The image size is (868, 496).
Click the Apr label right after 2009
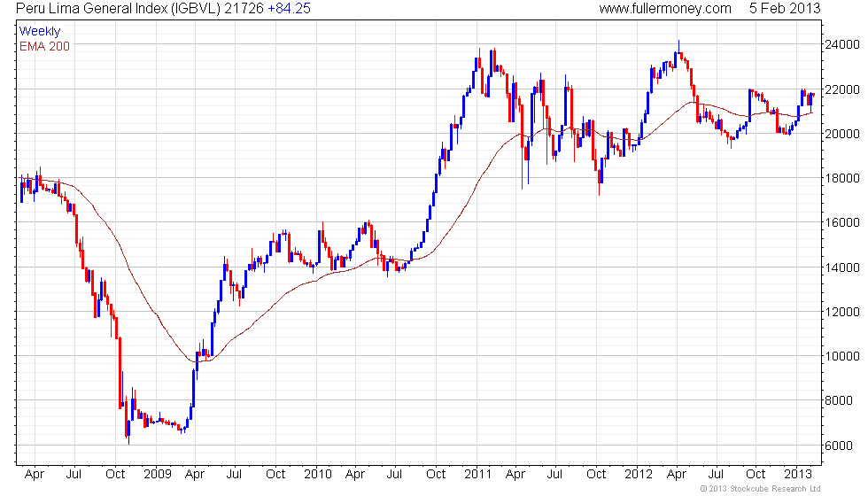(194, 475)
